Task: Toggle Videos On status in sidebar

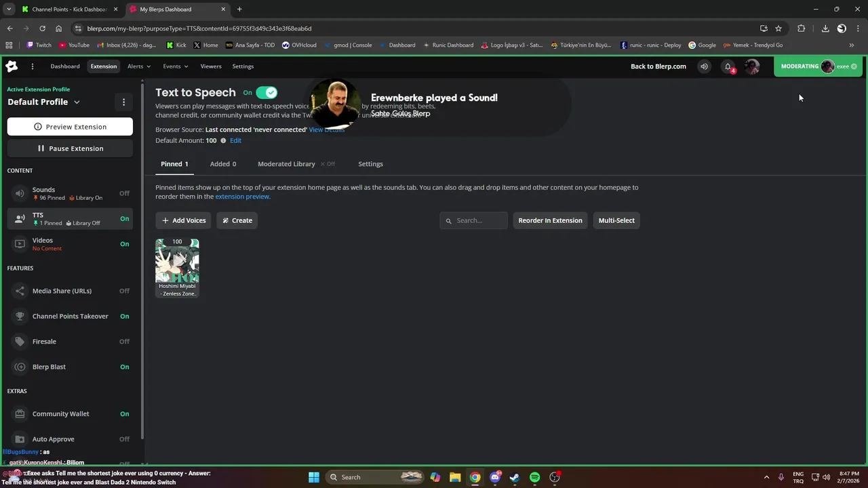Action: pos(125,244)
